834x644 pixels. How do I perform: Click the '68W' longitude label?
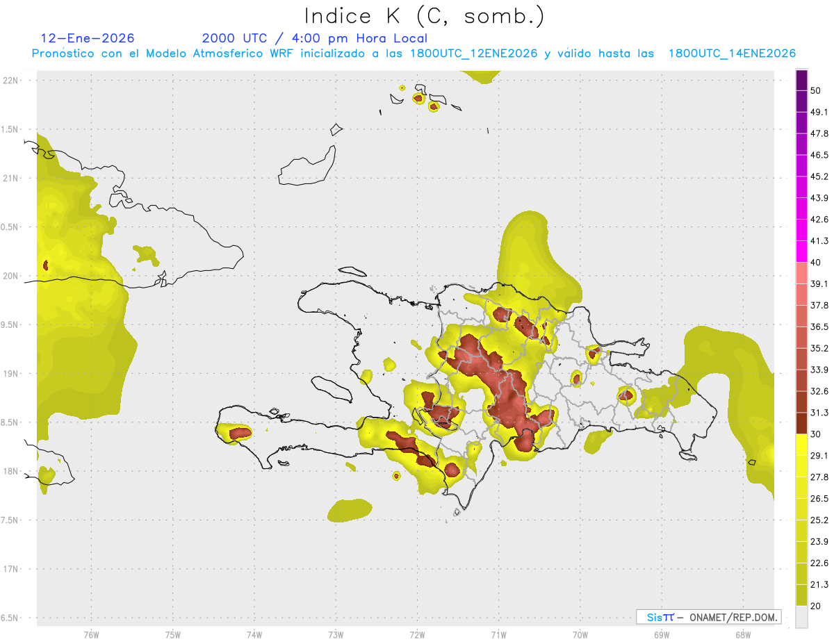[x=743, y=635]
